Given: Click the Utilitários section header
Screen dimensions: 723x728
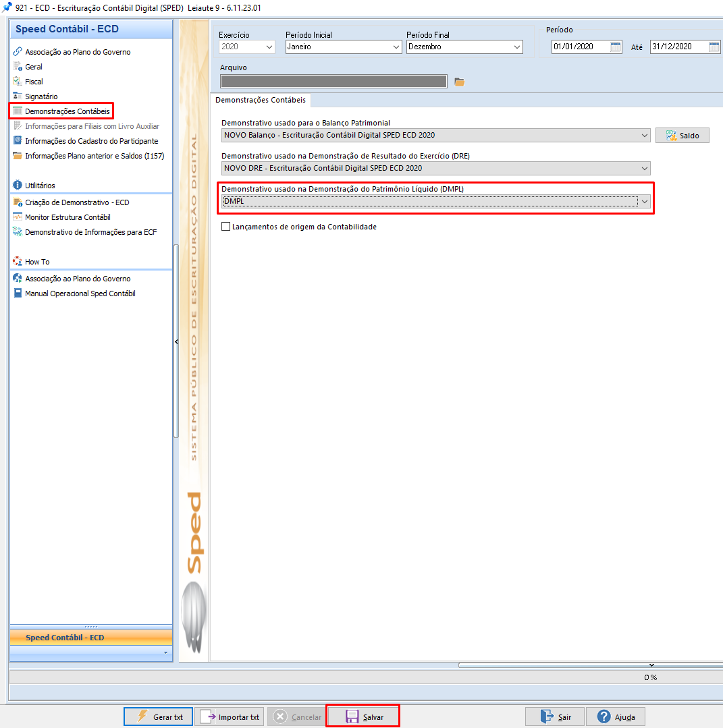Looking at the screenshot, I should tap(40, 186).
